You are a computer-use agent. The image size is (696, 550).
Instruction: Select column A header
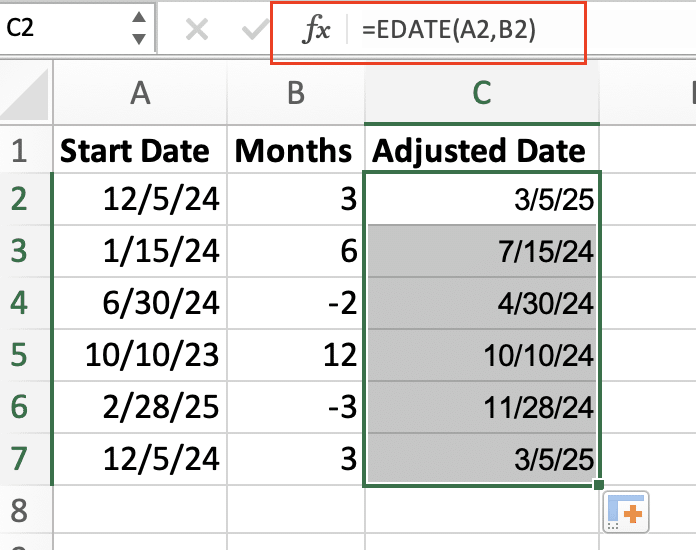tap(140, 93)
